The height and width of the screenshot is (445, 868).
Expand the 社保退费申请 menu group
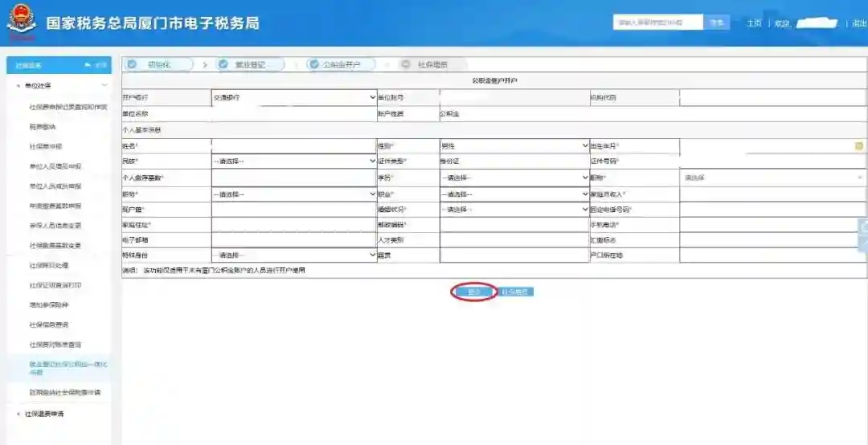[45, 414]
